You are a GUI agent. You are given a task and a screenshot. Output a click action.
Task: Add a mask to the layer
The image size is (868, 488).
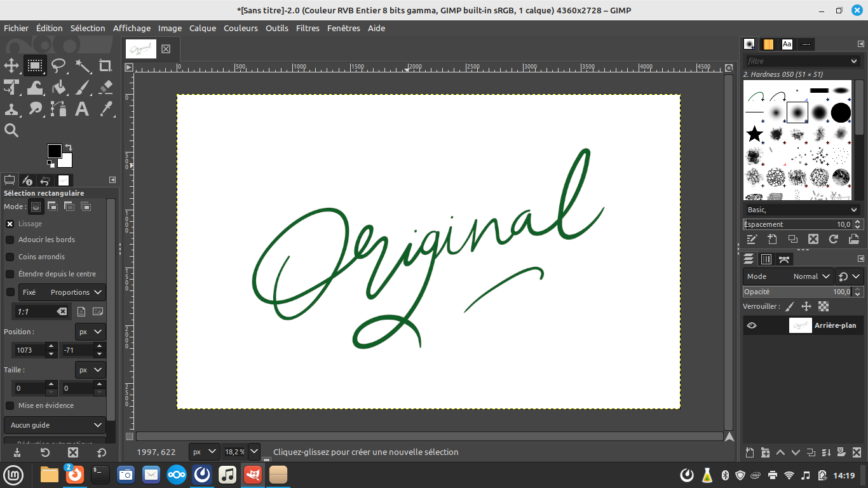(x=841, y=452)
